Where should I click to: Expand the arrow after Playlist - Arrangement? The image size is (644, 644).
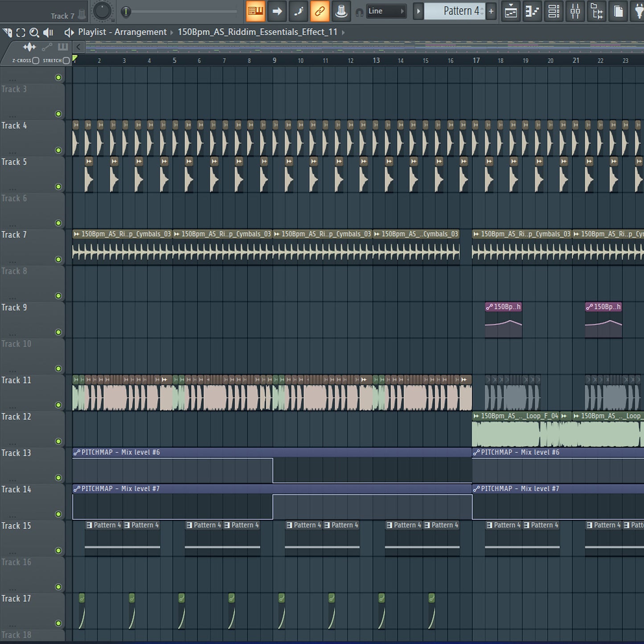[172, 32]
